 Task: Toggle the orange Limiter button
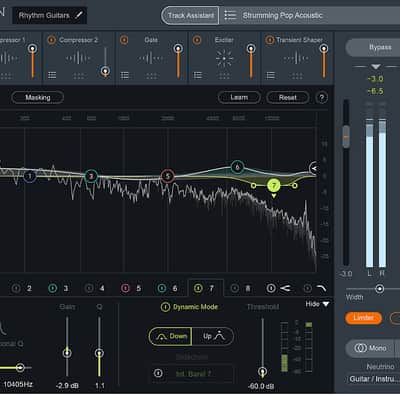click(x=363, y=318)
